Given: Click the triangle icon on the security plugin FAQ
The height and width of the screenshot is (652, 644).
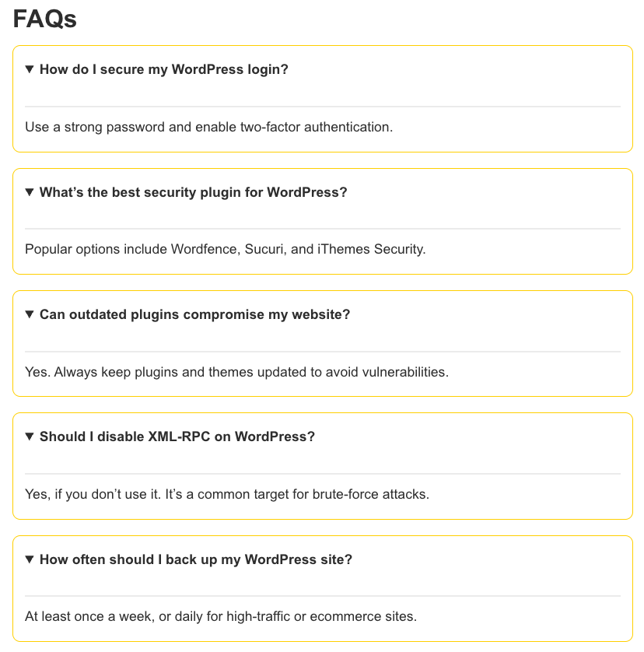Looking at the screenshot, I should point(29,192).
